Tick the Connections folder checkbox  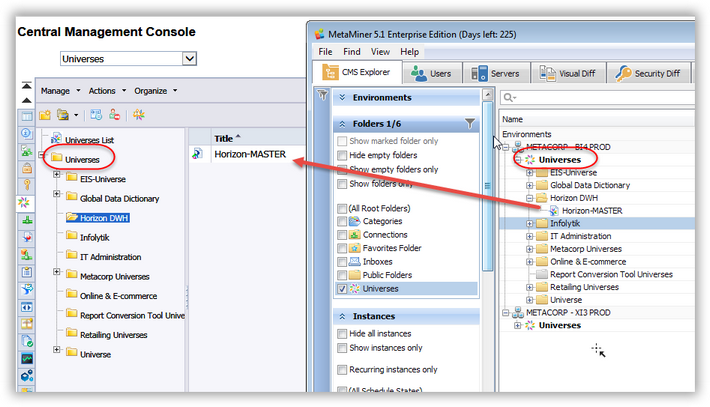click(342, 235)
